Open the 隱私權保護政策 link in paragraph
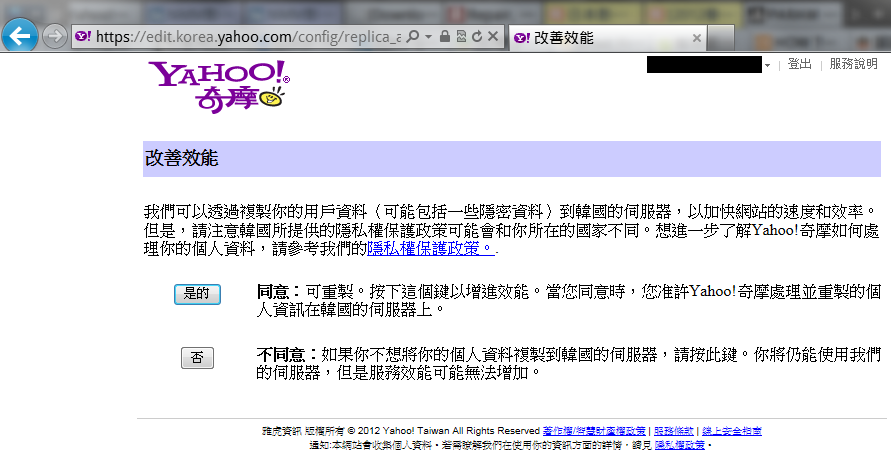This screenshot has width=891, height=468. pyautogui.click(x=430, y=249)
